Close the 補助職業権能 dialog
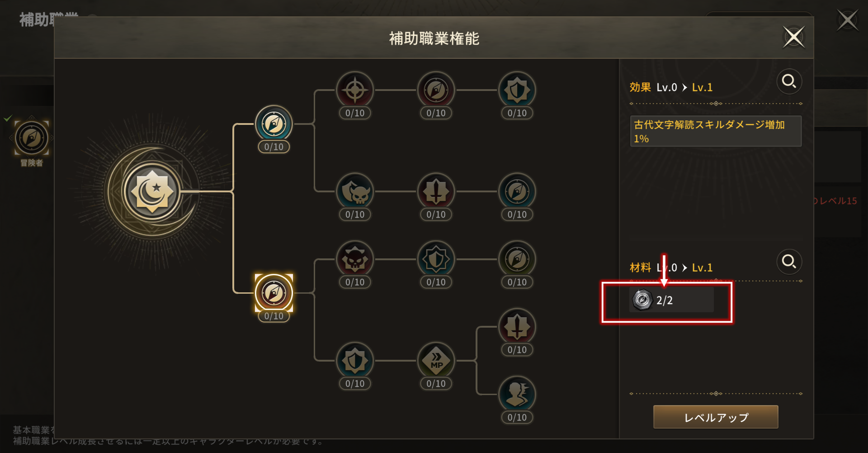Screen dimensions: 868x453 tap(794, 37)
